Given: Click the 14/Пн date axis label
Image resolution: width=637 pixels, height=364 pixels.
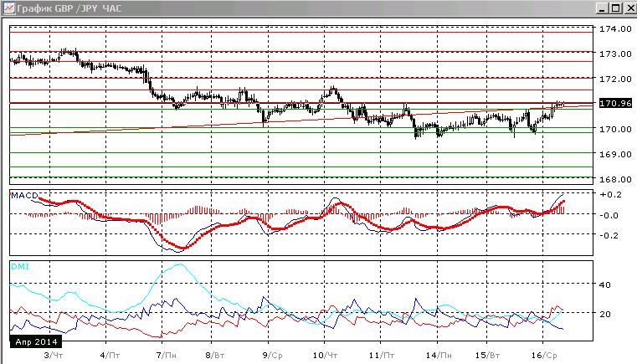Looking at the screenshot, I should pos(439,356).
